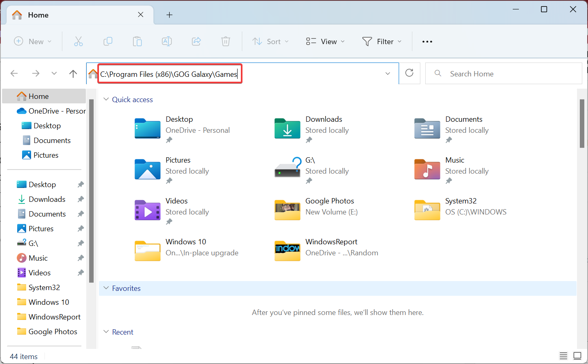Open the View options menu

click(x=325, y=41)
